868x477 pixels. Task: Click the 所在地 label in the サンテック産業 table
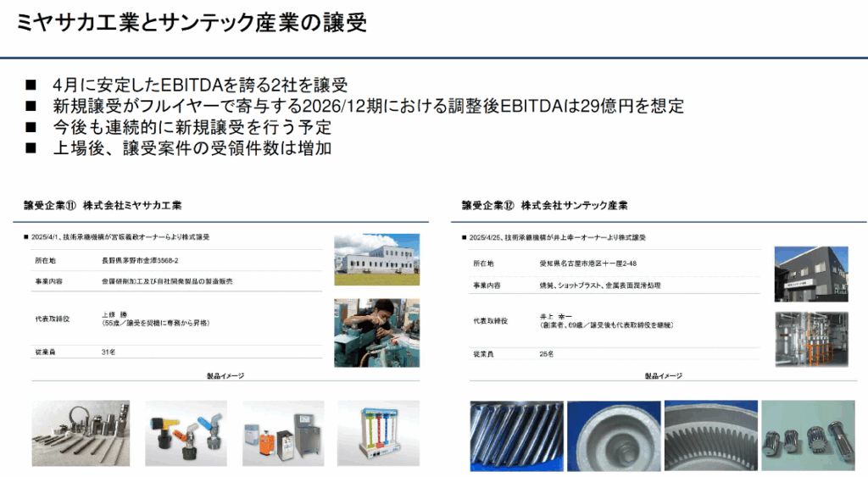(x=483, y=264)
